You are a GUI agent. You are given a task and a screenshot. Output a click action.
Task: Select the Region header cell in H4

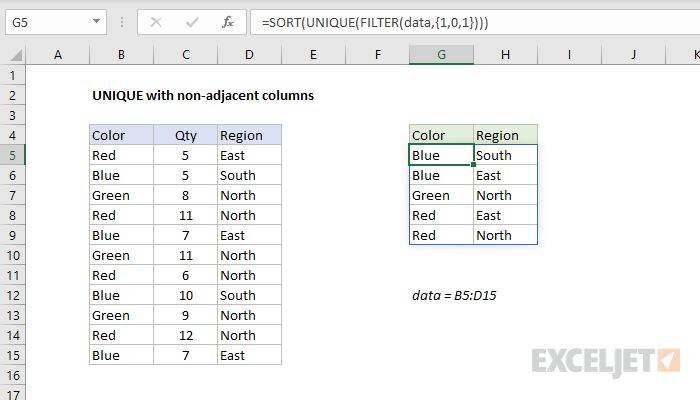pos(505,135)
